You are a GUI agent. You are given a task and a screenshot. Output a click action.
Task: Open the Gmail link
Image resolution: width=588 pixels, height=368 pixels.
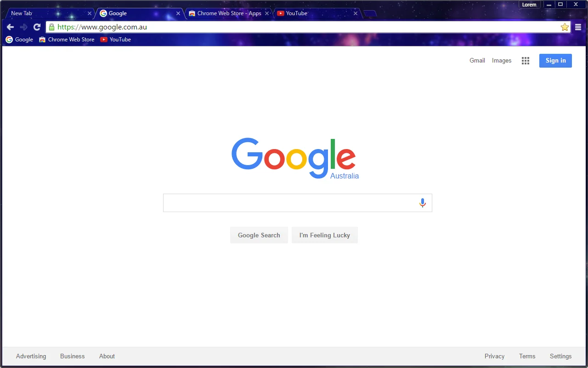[x=477, y=61]
